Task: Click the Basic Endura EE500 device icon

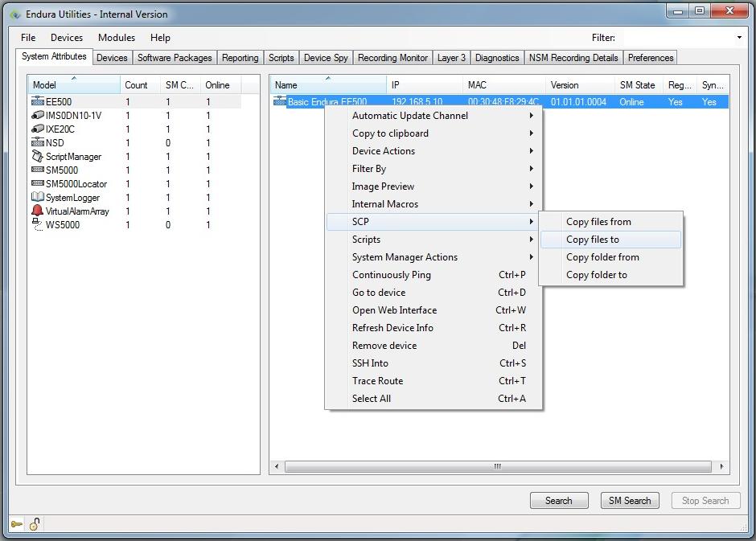Action: tap(280, 100)
